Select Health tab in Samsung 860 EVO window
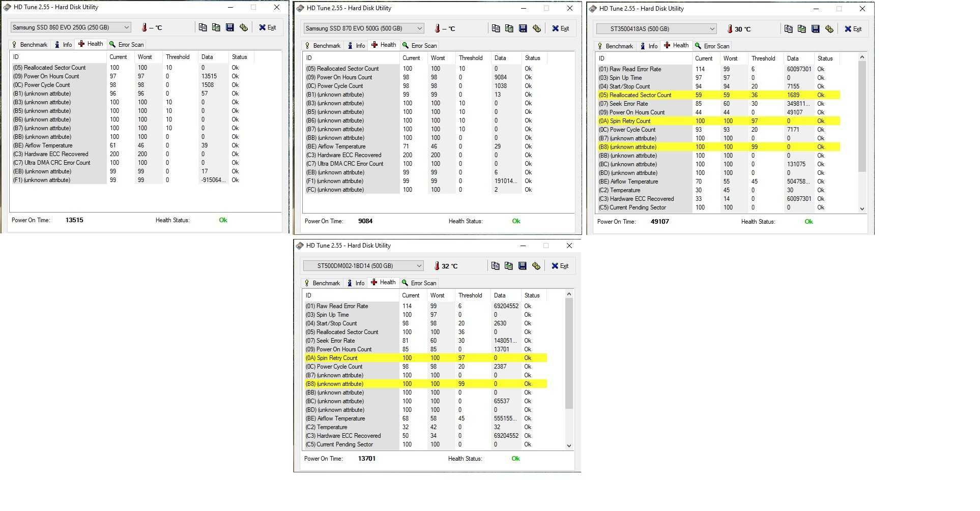The width and height of the screenshot is (980, 511). click(x=91, y=44)
